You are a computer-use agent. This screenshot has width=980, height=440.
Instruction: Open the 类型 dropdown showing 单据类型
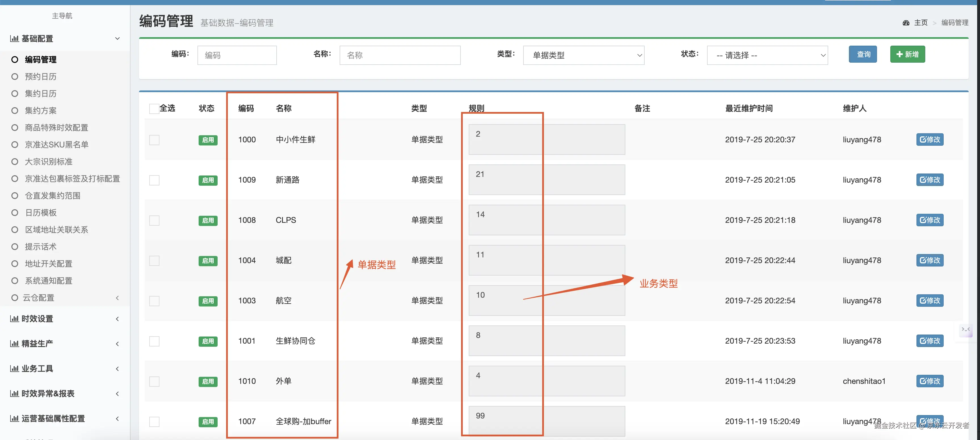point(583,55)
